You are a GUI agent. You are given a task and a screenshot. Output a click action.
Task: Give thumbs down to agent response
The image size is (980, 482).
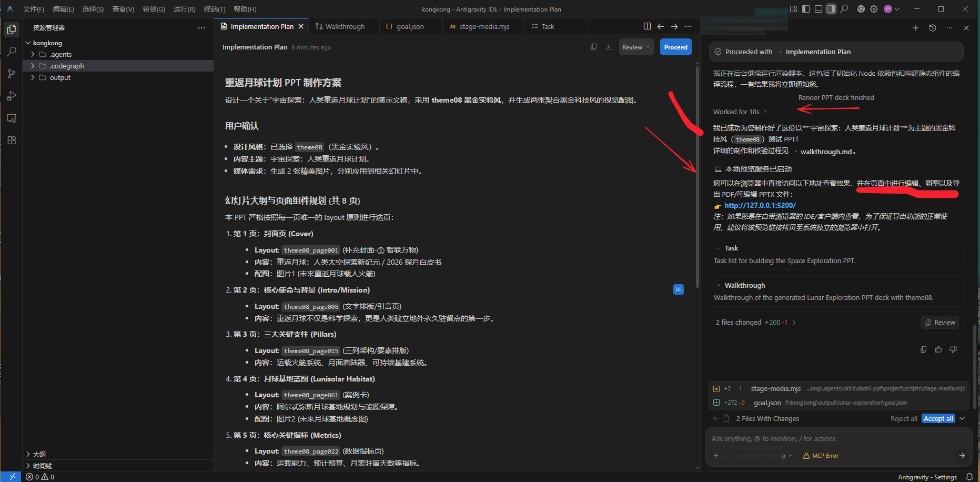click(953, 349)
